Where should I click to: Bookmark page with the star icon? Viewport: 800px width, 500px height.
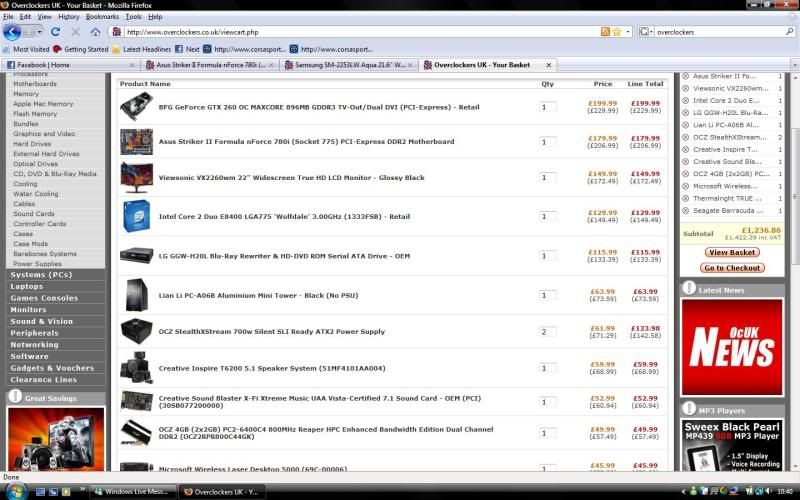tap(617, 32)
